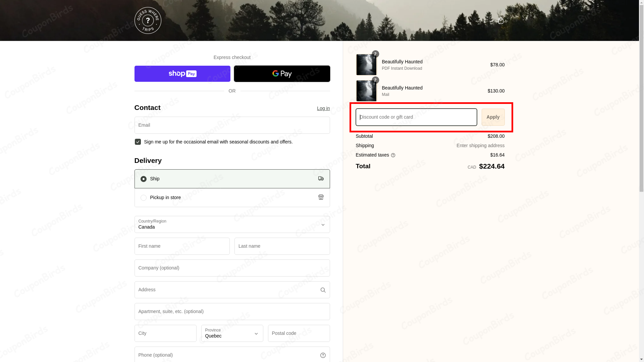
Task: Click the shipping truck icon
Action: click(321, 179)
